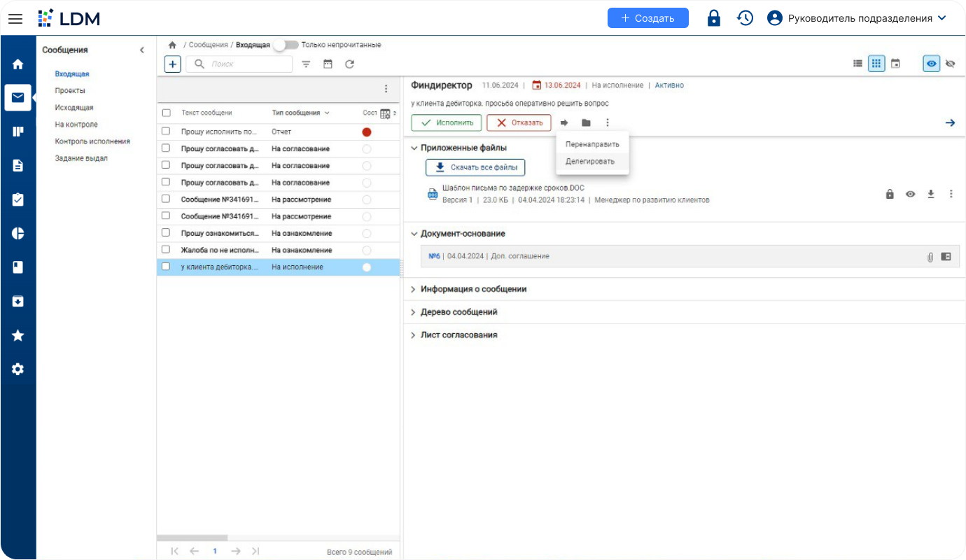Open settings gear icon in left sidebar

click(17, 369)
